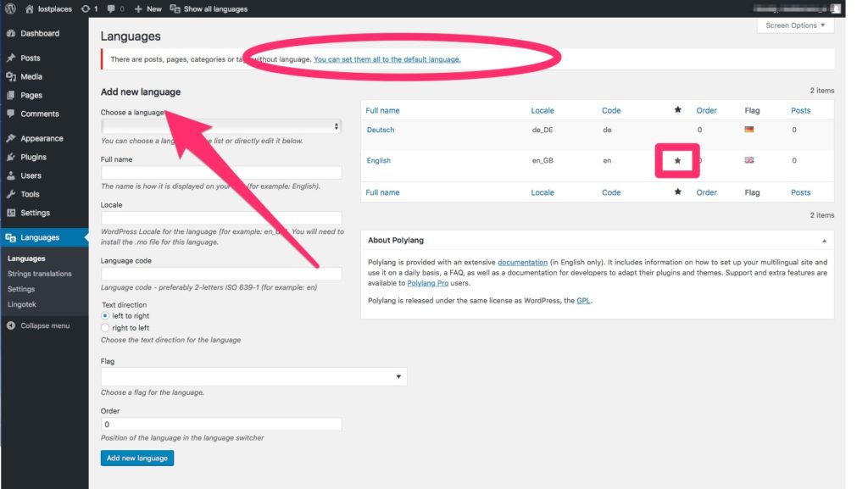
Task: Click the UK flag in English row
Action: (749, 160)
